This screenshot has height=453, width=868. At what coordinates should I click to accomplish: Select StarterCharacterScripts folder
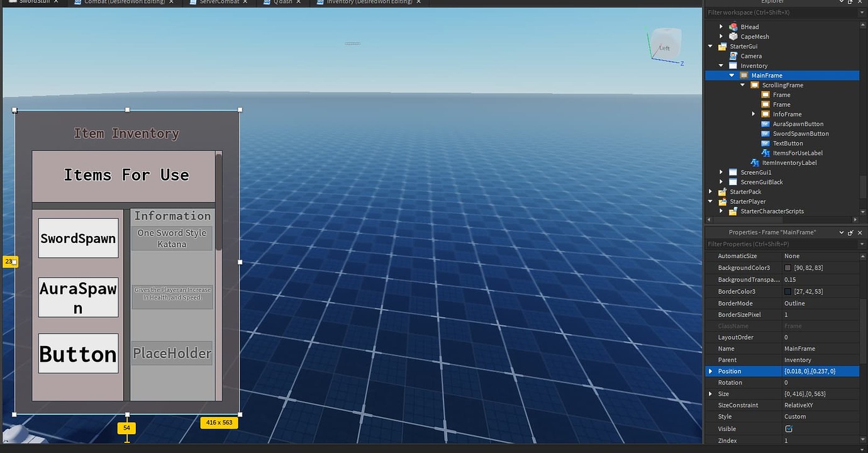pos(772,211)
